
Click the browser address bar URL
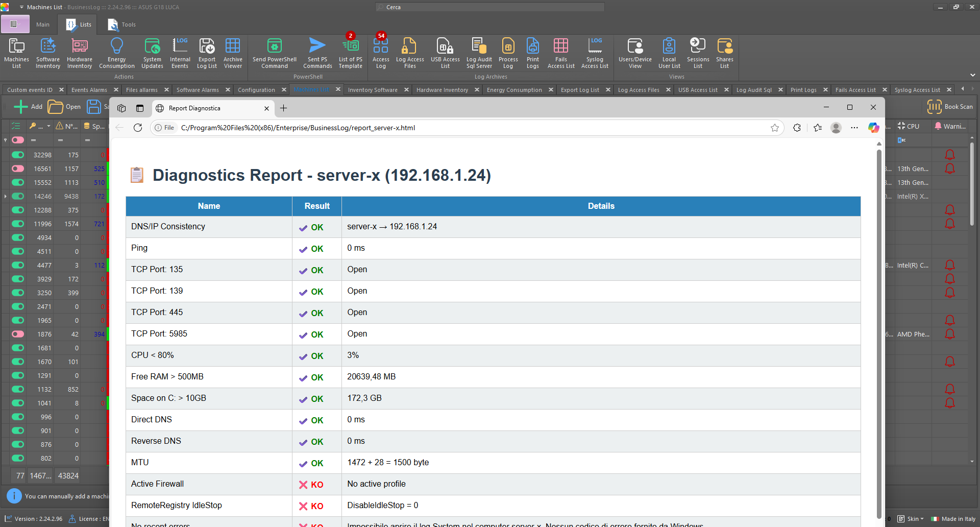[298, 128]
